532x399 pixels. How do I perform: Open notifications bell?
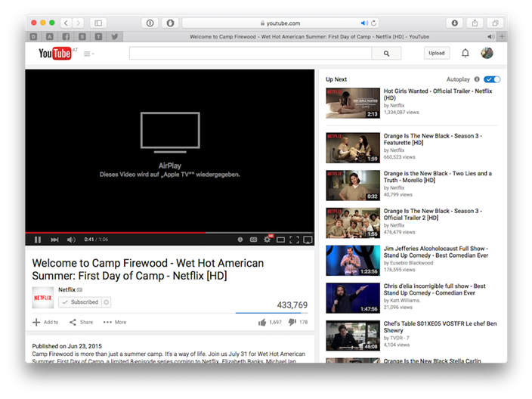(466, 53)
